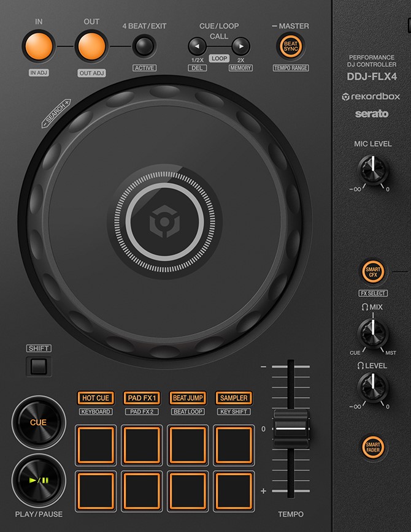
Task: Click the DDJ-FLX4 model name
Action: click(372, 77)
